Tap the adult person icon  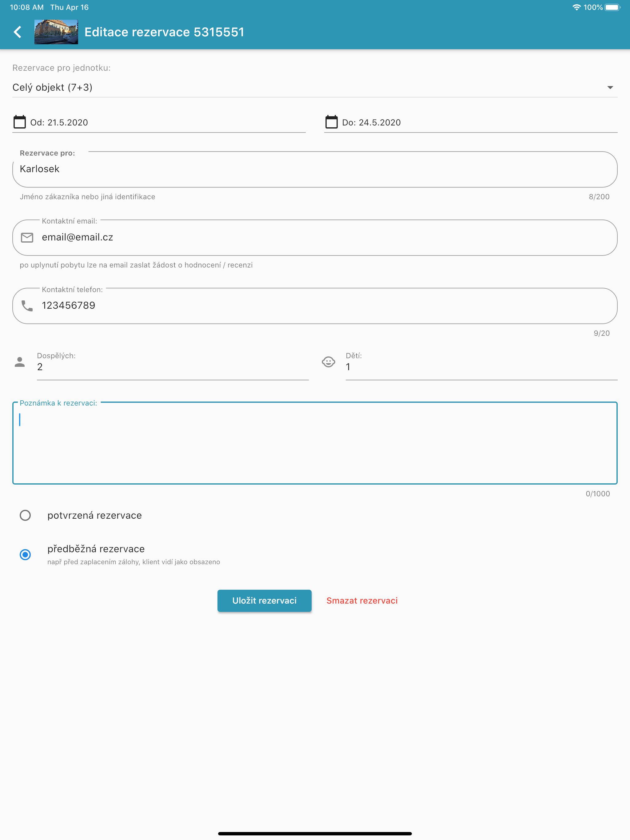[x=20, y=362]
